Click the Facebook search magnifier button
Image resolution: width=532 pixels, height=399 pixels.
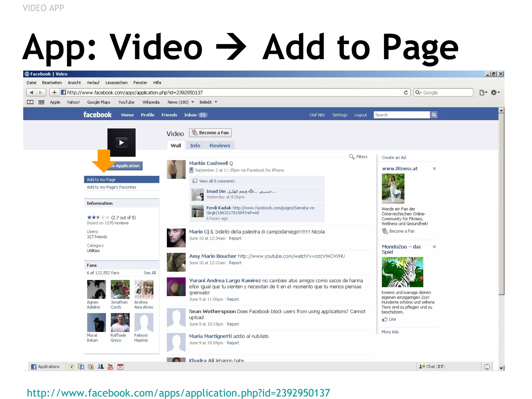[434, 115]
